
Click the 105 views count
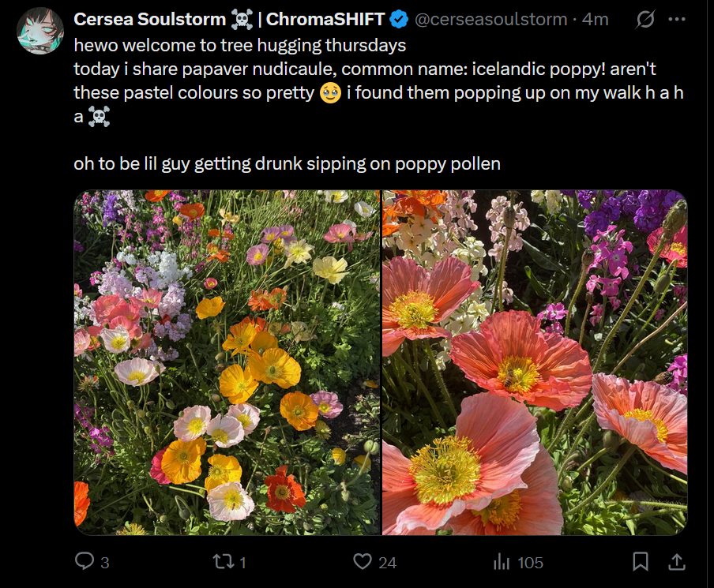click(531, 562)
